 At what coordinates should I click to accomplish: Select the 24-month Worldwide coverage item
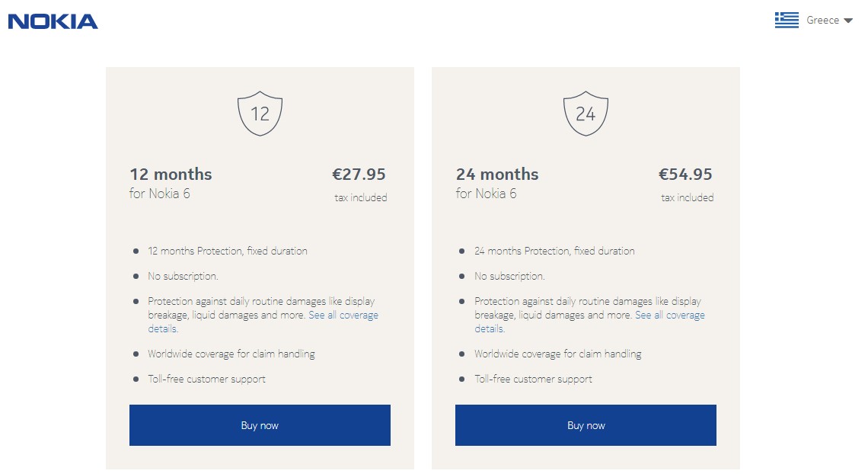tap(557, 354)
